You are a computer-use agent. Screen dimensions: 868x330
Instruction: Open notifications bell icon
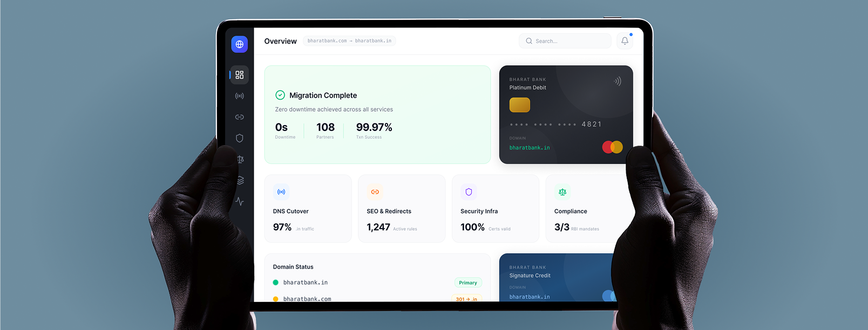point(625,41)
